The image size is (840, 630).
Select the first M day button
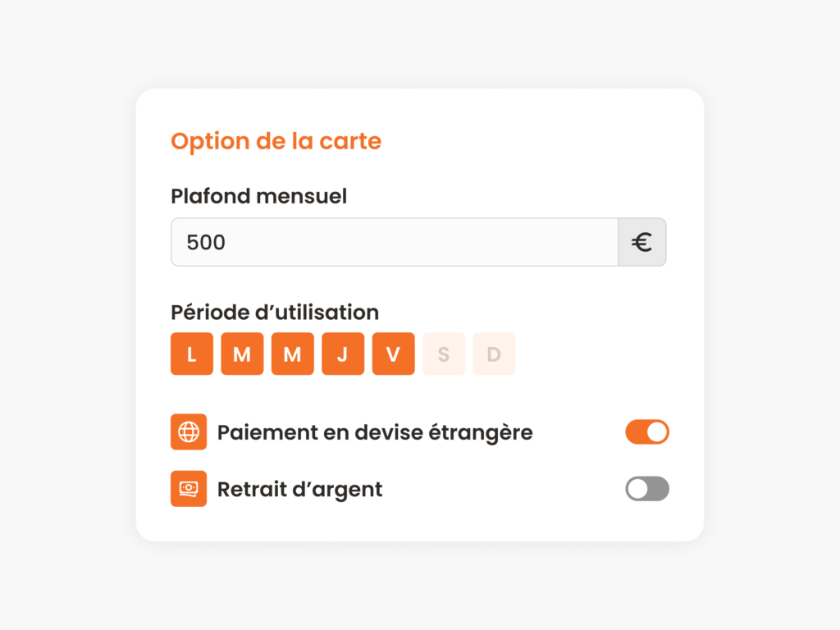click(242, 354)
